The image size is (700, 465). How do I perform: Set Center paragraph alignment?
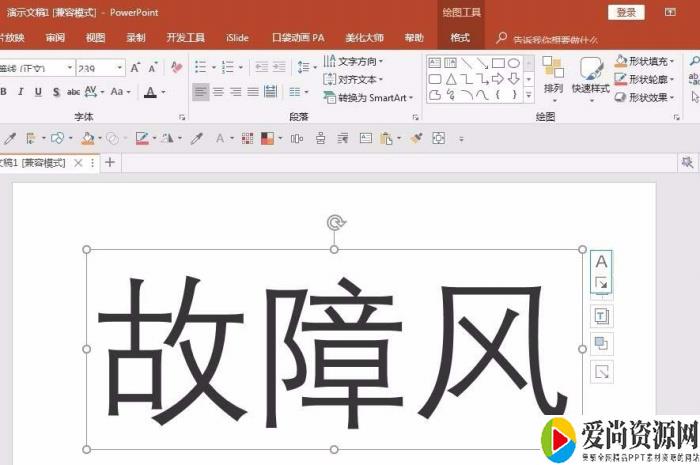point(218,92)
